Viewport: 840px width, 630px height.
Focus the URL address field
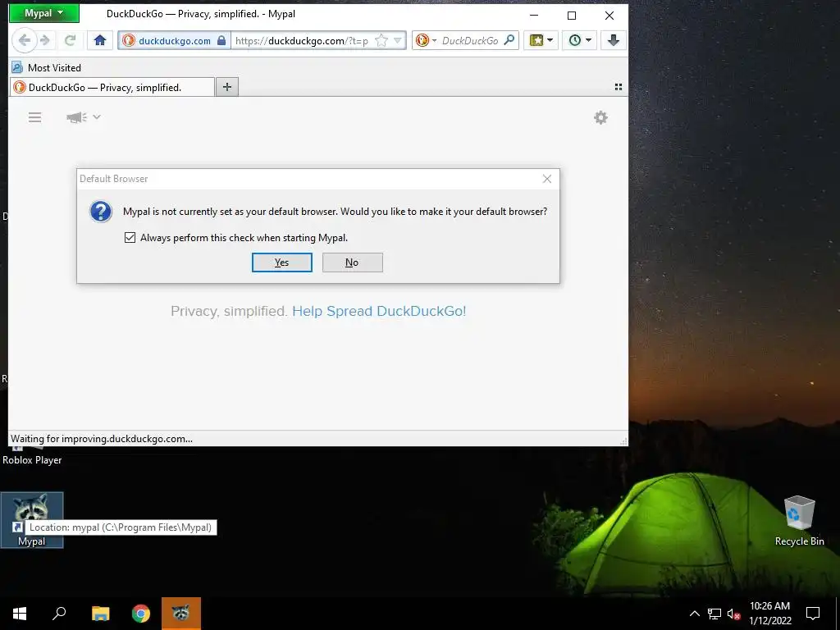click(302, 41)
